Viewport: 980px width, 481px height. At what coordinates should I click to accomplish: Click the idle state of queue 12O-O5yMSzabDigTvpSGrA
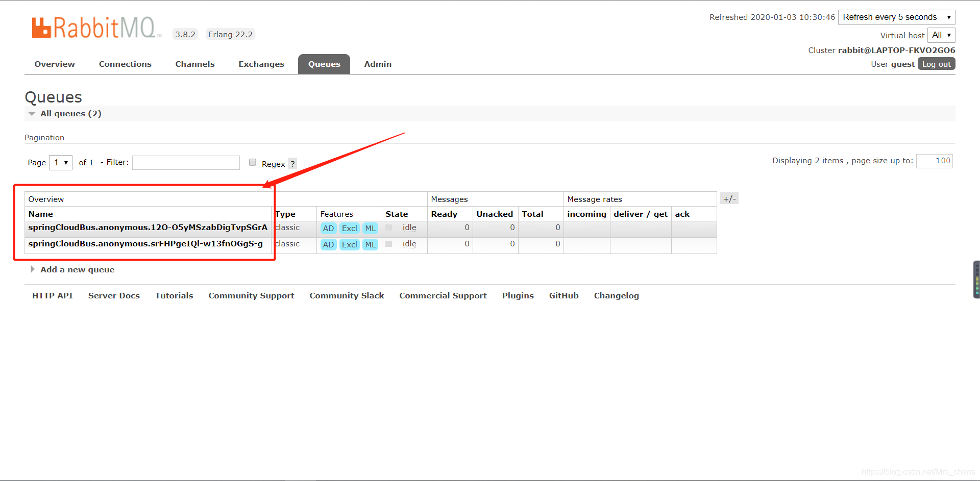click(409, 227)
